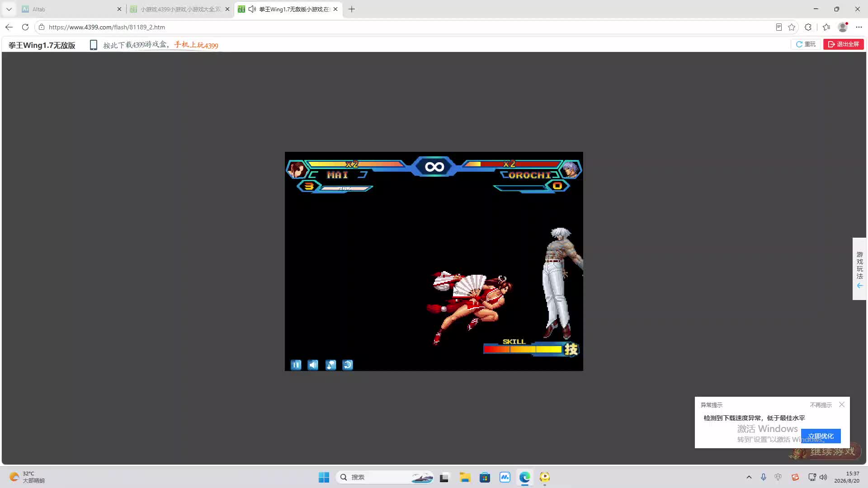
Task: Add this page to favorites star
Action: point(792,27)
